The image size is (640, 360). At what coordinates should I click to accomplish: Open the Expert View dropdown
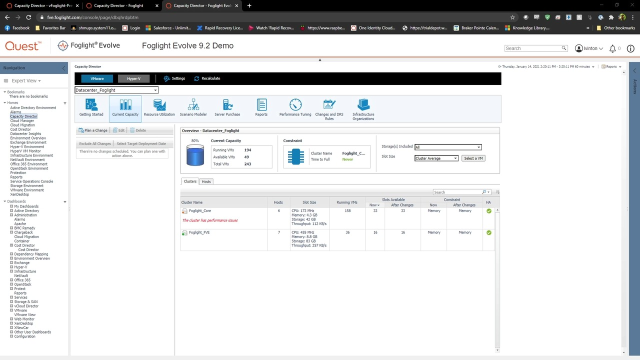[x=26, y=81]
